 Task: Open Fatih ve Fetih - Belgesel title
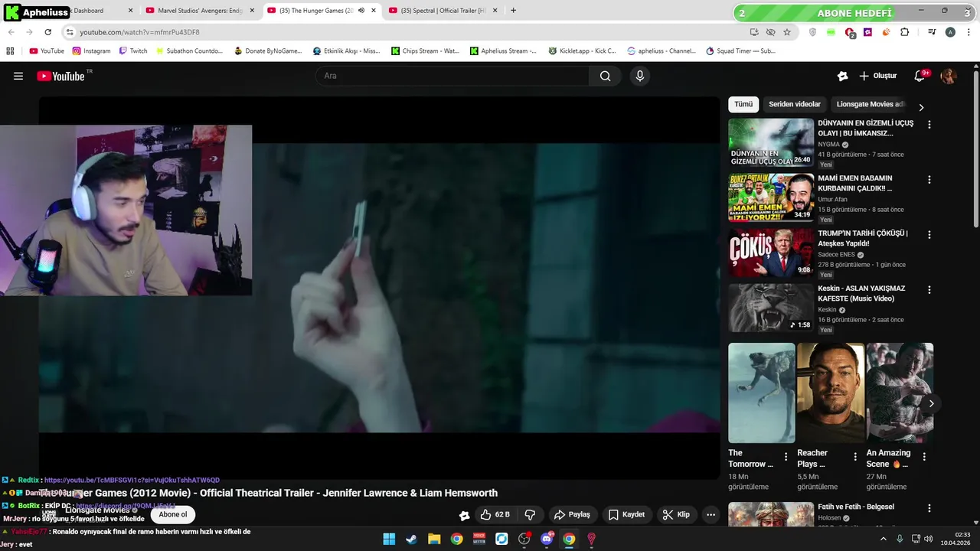[x=855, y=507]
